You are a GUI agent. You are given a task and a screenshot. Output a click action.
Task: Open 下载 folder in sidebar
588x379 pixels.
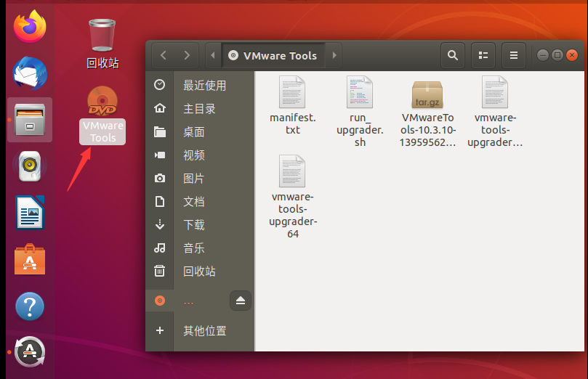coord(200,224)
